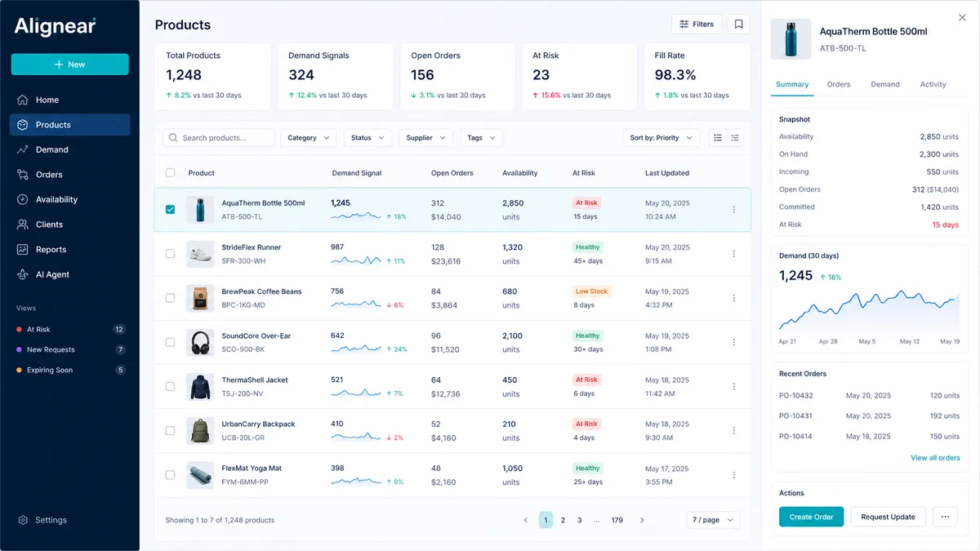Uncheck AquaTherm Bottle 500ml row checkbox

(x=170, y=210)
